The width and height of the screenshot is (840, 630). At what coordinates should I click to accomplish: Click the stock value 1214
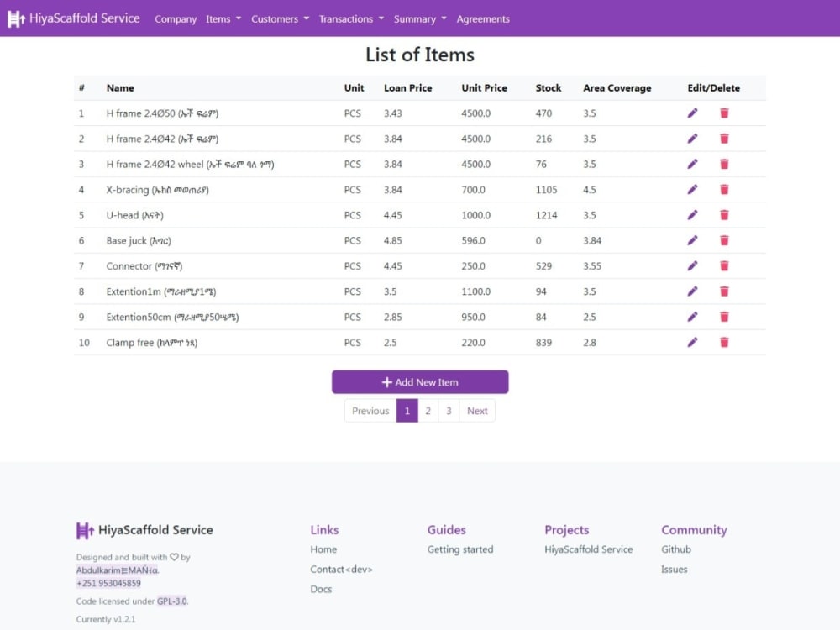point(547,215)
